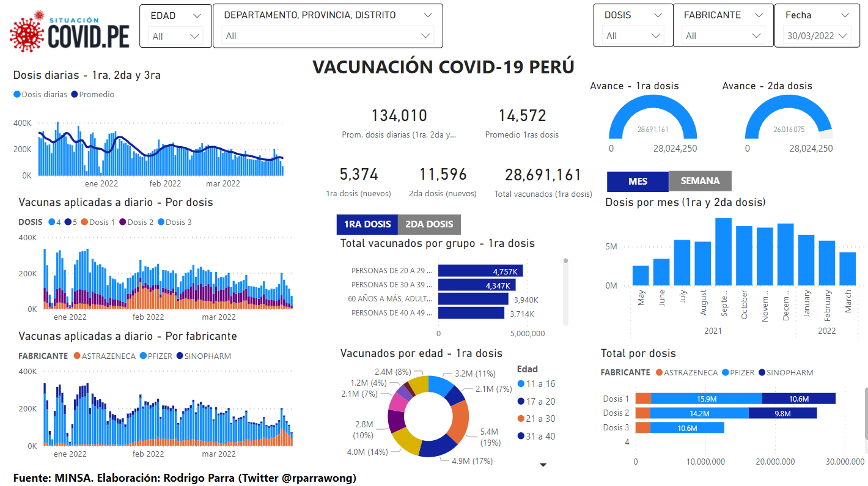
Task: Click SINOPHARM legend in daily manufacturer chart
Action: (x=204, y=356)
